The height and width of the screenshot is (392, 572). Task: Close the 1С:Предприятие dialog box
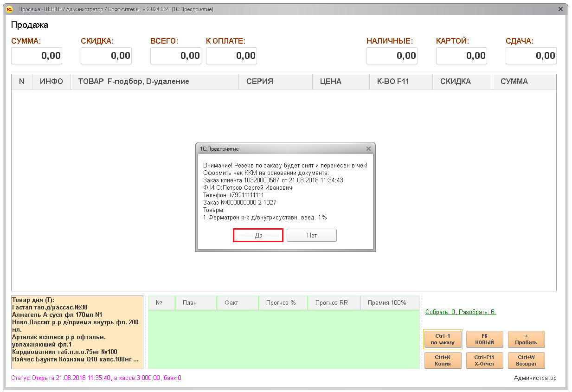point(368,149)
